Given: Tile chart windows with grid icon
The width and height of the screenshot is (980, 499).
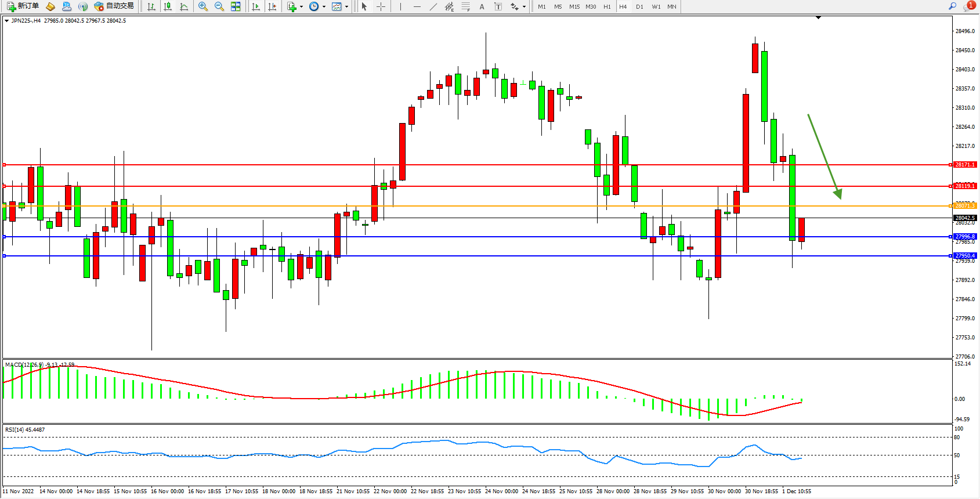Looking at the screenshot, I should [x=236, y=6].
